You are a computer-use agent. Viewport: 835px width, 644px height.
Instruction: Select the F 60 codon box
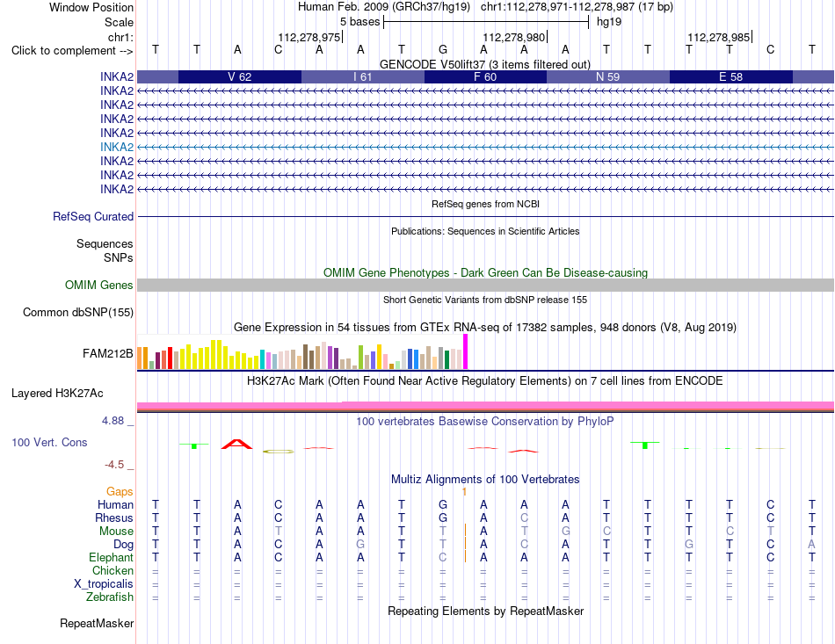(486, 76)
